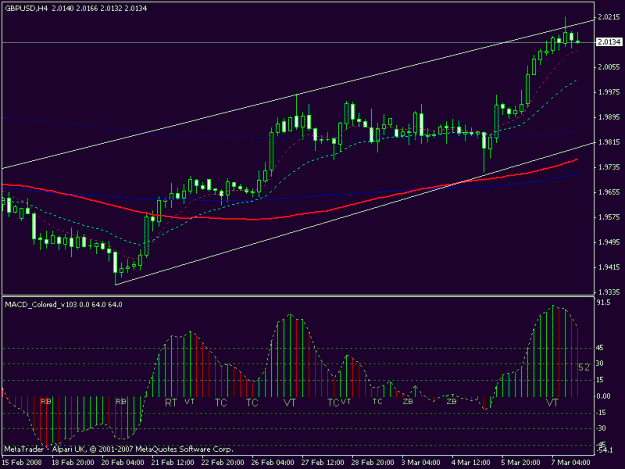Viewport: 625px width, 469px height.
Task: Select the horizontal current-price line
Action: click(298, 42)
